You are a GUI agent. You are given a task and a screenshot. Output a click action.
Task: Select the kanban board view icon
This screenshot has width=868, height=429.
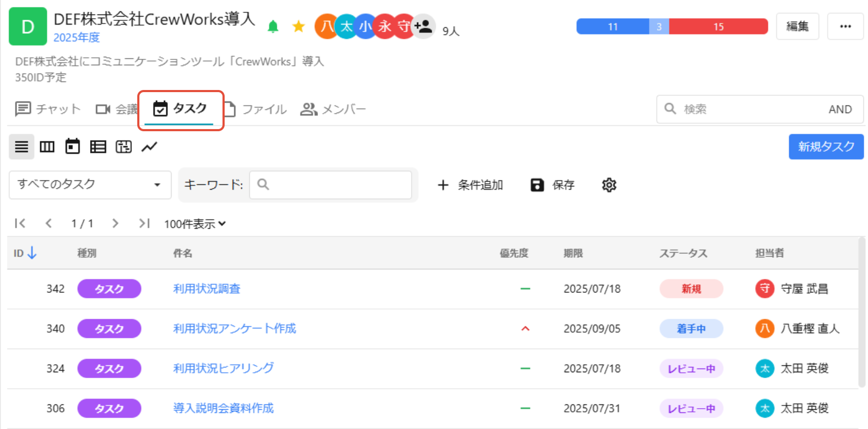pos(47,147)
